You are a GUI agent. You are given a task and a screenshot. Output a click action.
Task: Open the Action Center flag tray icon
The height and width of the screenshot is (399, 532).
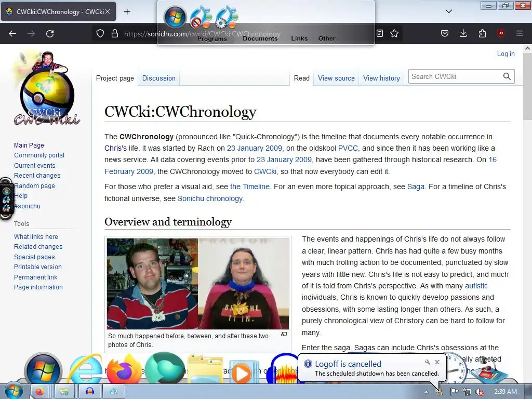coord(454,392)
